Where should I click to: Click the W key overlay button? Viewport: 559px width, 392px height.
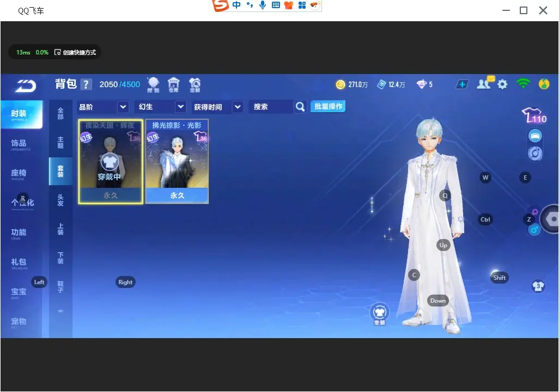pyautogui.click(x=485, y=177)
